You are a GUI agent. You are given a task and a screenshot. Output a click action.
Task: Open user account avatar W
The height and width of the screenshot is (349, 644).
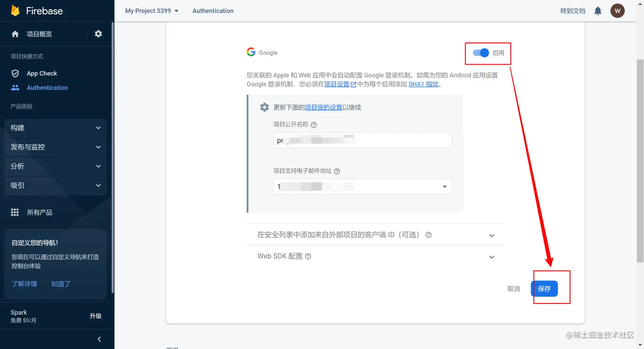tap(618, 11)
